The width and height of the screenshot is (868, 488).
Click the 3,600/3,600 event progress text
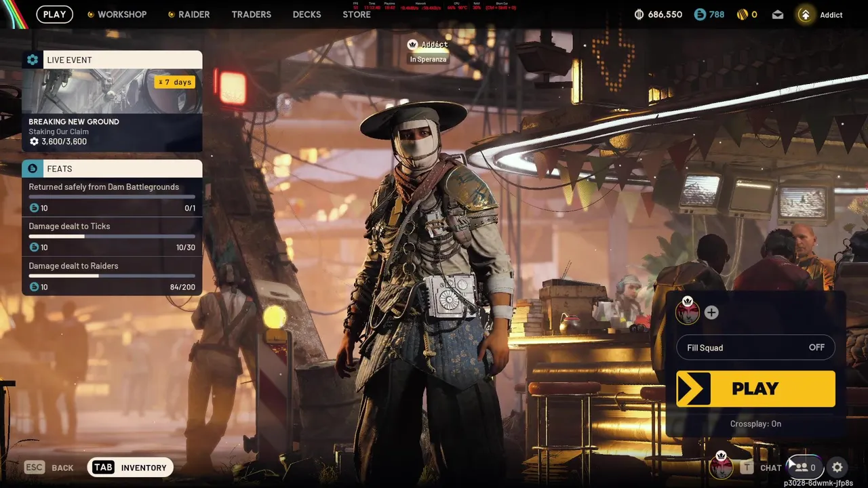64,142
